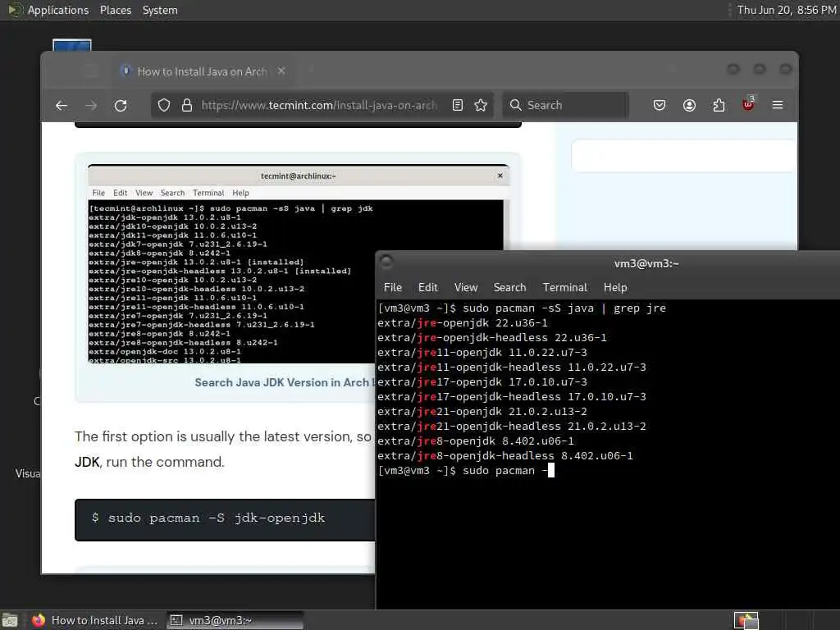The width and height of the screenshot is (840, 630).
Task: Click the vm3 terminal window menu button
Action: (386, 262)
